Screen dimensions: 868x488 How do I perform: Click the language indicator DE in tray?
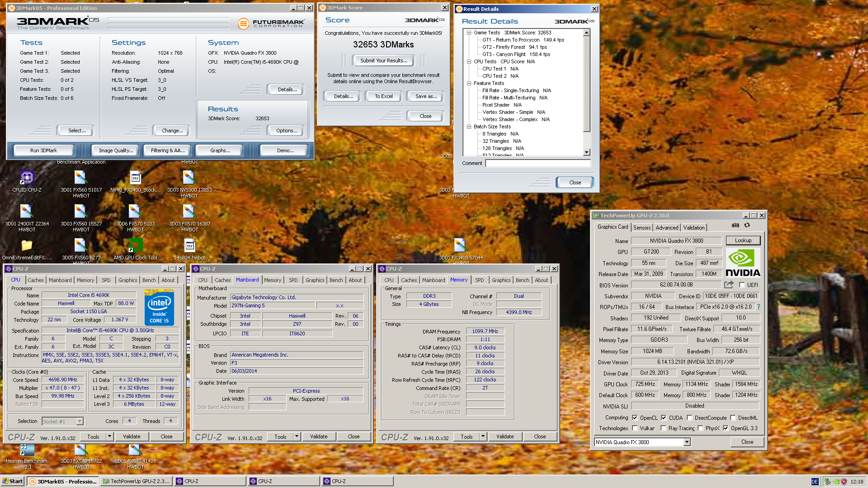point(815,482)
